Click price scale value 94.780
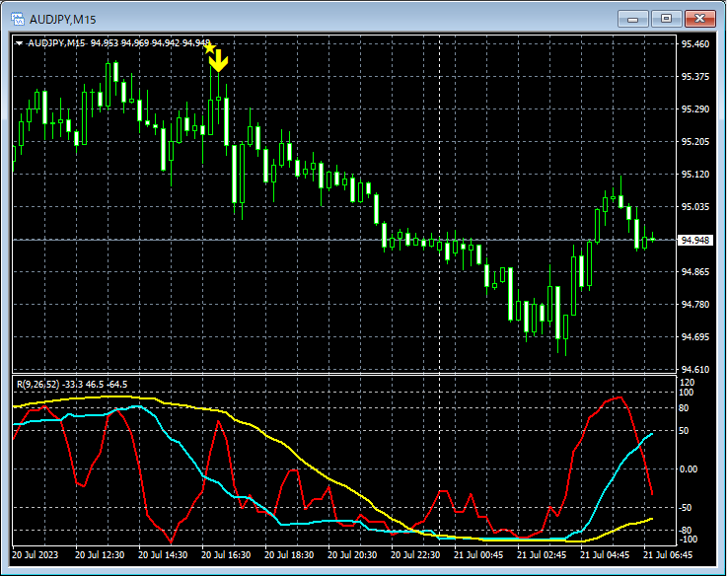This screenshot has width=728, height=576. 695,305
